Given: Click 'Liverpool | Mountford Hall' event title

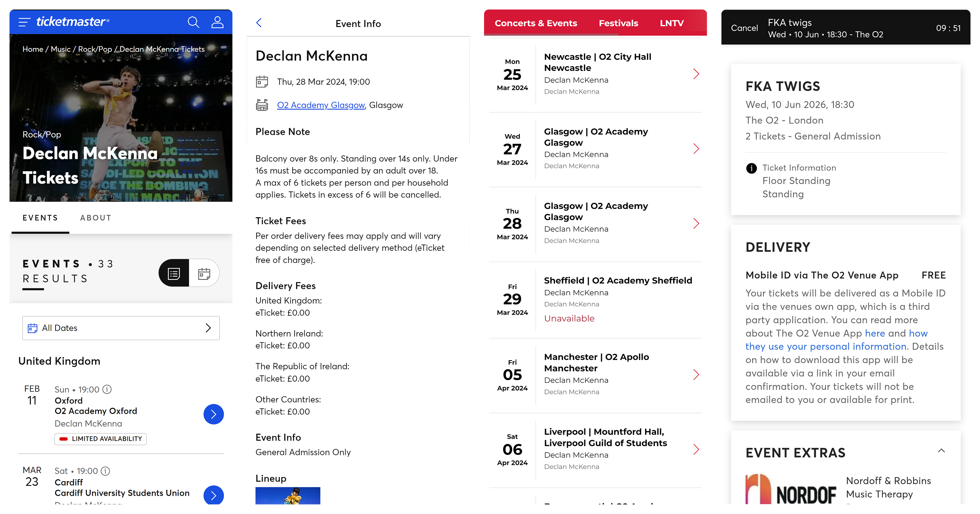Looking at the screenshot, I should pyautogui.click(x=605, y=438).
